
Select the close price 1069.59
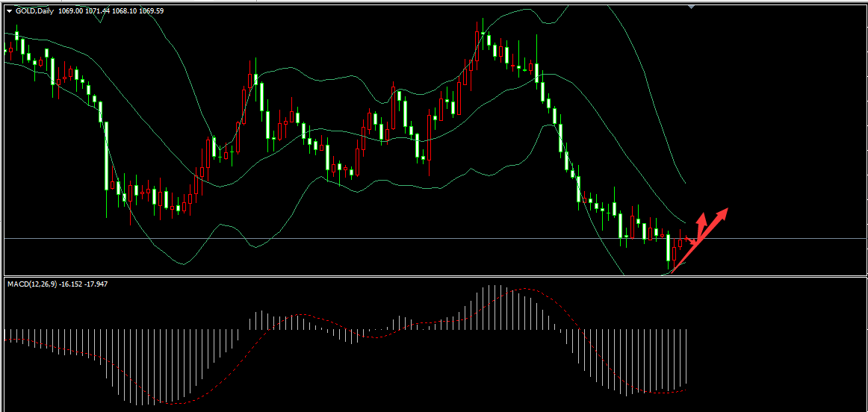coord(152,10)
